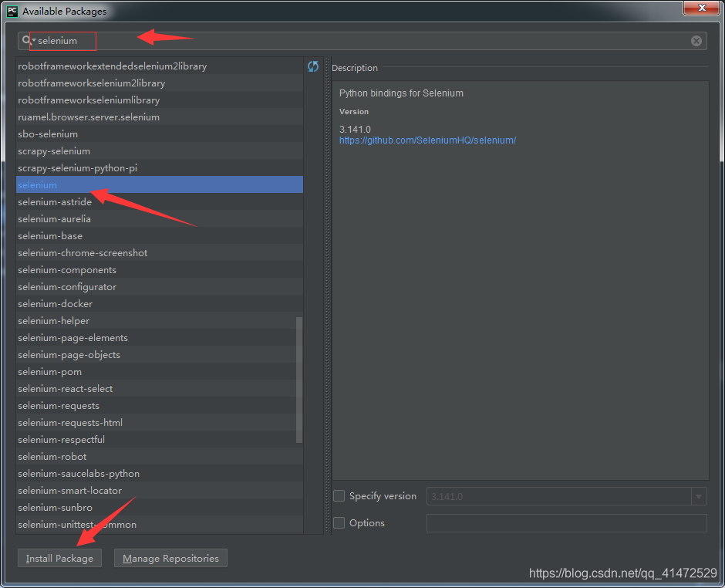
Task: Select robotframeworkselenium2library package
Action: [160, 83]
